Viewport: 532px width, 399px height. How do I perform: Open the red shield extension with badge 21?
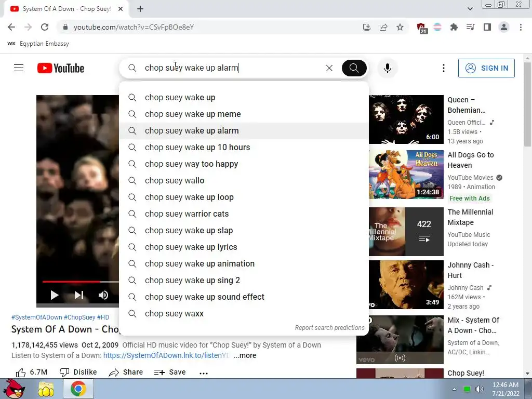pyautogui.click(x=421, y=28)
